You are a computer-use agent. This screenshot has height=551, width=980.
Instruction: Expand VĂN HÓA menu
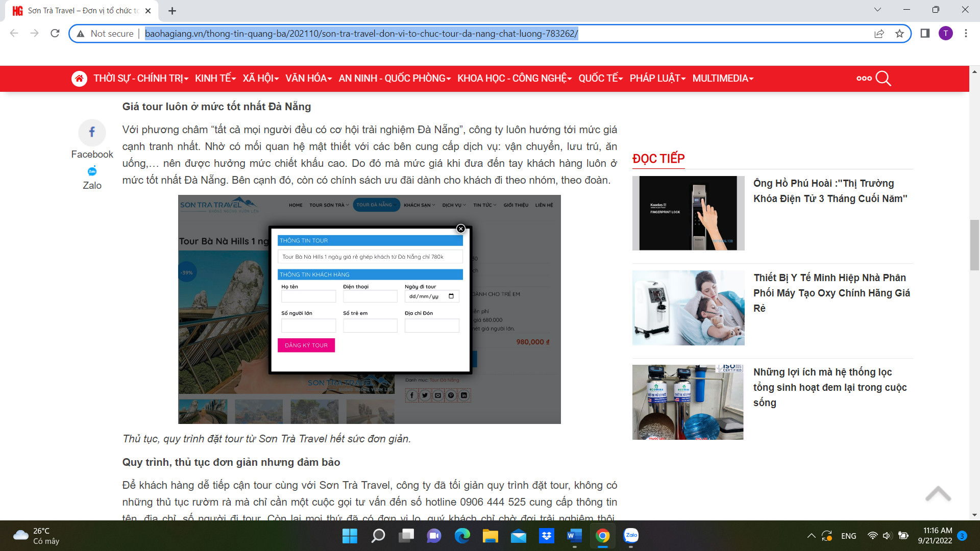[x=309, y=79]
